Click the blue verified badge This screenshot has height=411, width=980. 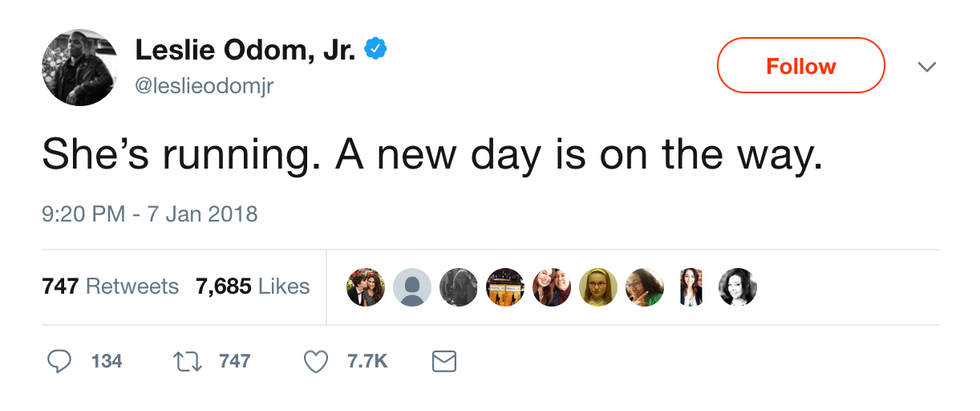(x=376, y=48)
